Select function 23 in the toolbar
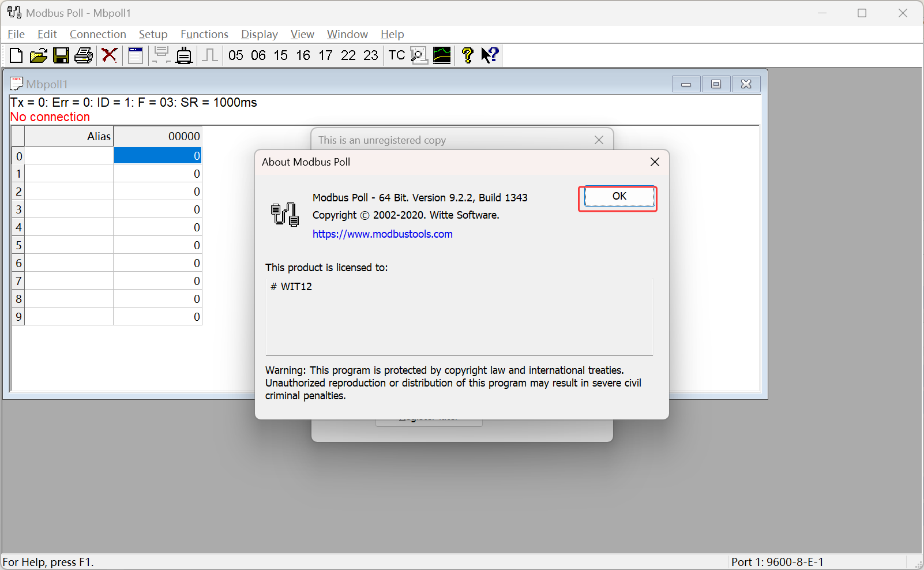 click(x=371, y=55)
